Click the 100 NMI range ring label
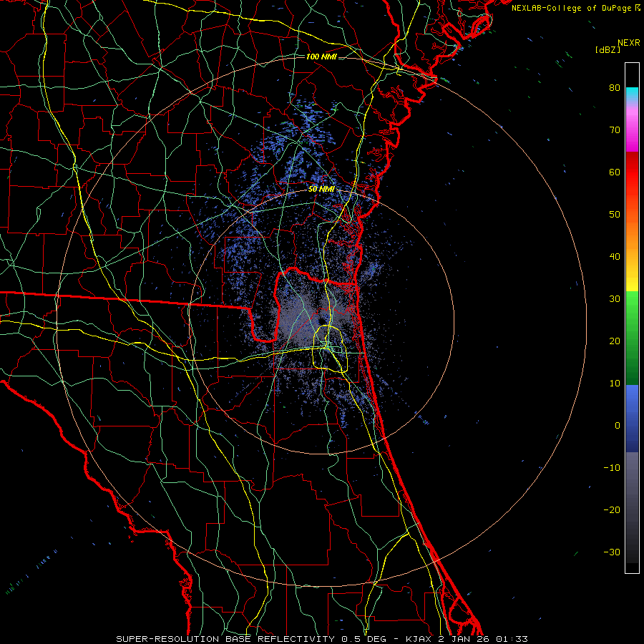Viewport: 644px width, 644px height. [x=321, y=57]
